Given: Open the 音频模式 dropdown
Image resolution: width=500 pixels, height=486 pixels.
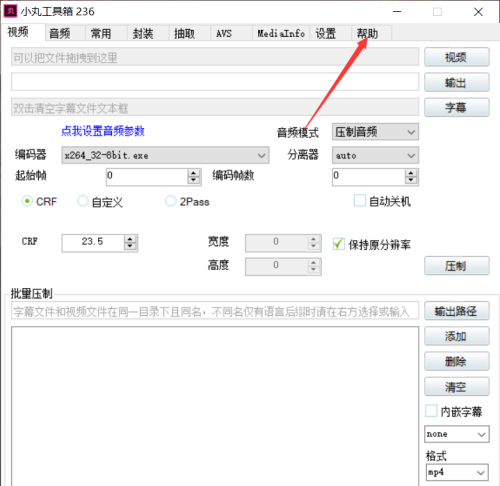Looking at the screenshot, I should 375,132.
